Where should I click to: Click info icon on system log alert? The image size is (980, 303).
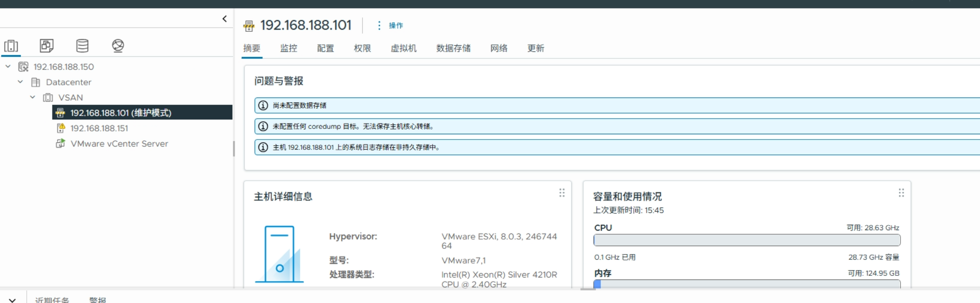coord(263,147)
